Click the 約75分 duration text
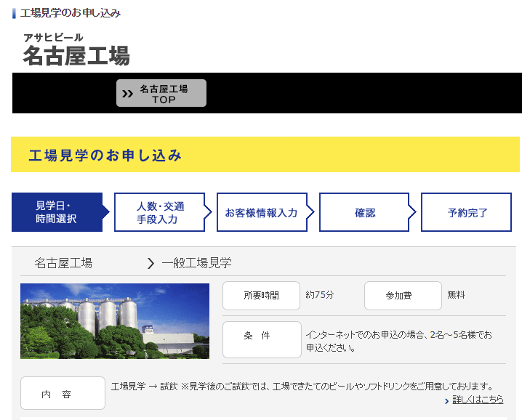Screen dimensions: 522x420 (x=320, y=295)
